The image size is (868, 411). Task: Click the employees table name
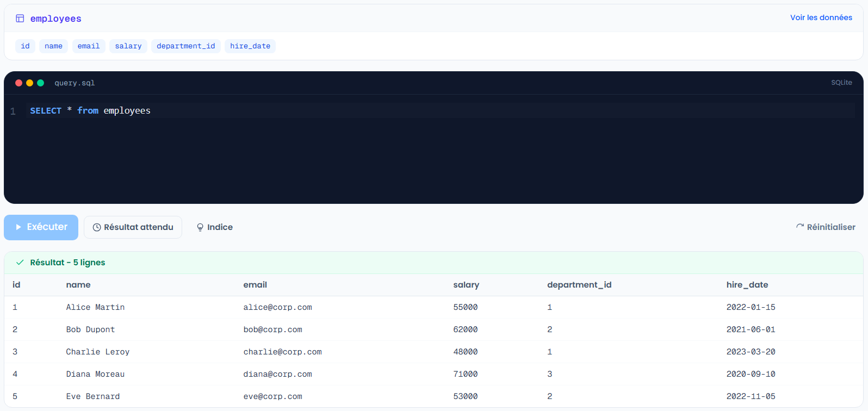point(56,18)
